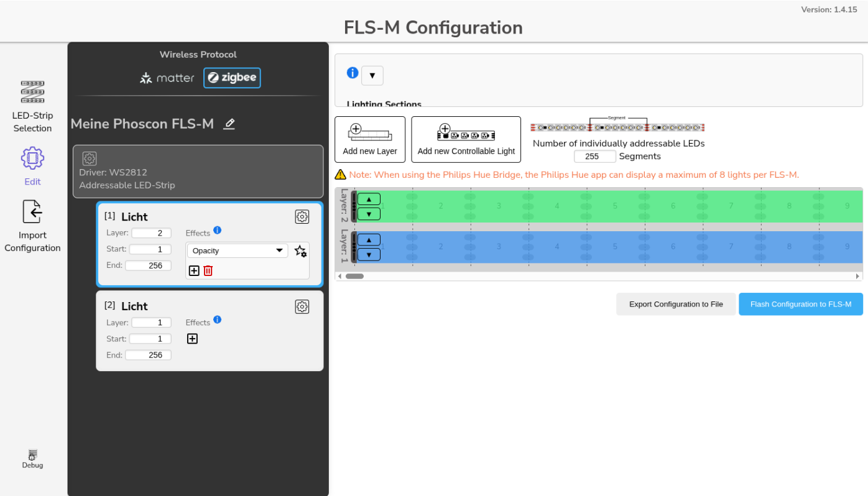Screen dimensions: 868x496
Task: Expand the info section dropdown arrow
Action: [372, 76]
